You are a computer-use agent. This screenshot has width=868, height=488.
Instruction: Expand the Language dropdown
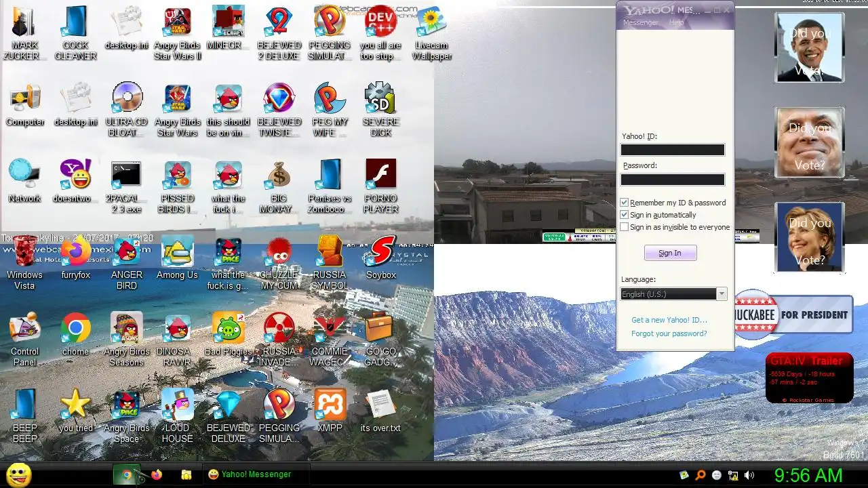click(722, 294)
